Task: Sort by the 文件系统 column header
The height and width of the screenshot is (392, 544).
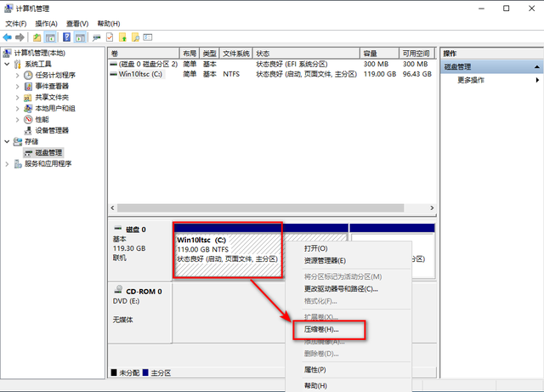Action: click(236, 54)
